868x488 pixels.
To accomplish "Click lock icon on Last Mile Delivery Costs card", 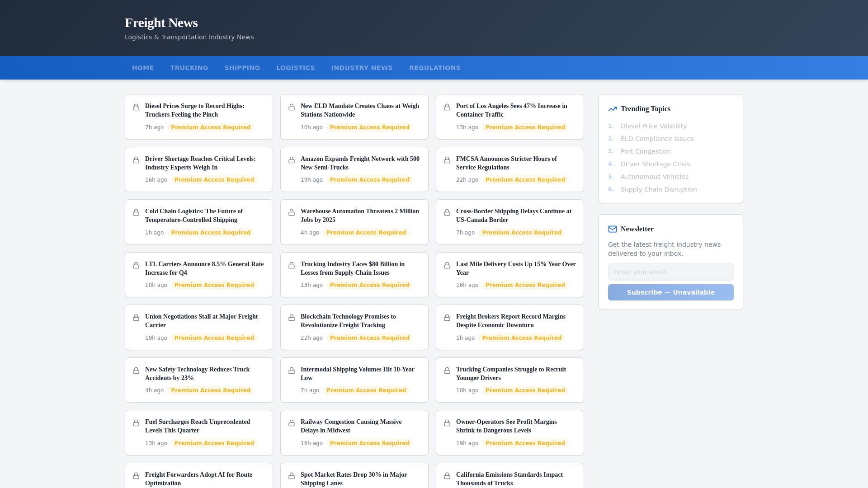I will point(447,265).
